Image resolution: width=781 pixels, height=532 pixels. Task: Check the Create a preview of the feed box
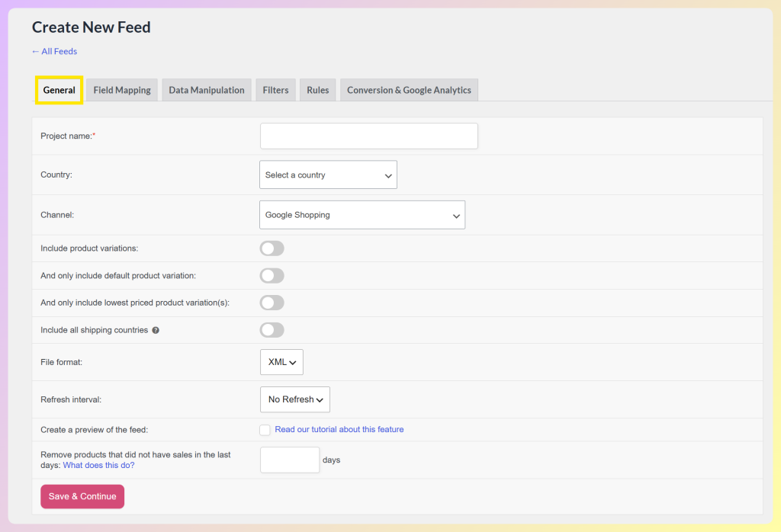tap(265, 430)
